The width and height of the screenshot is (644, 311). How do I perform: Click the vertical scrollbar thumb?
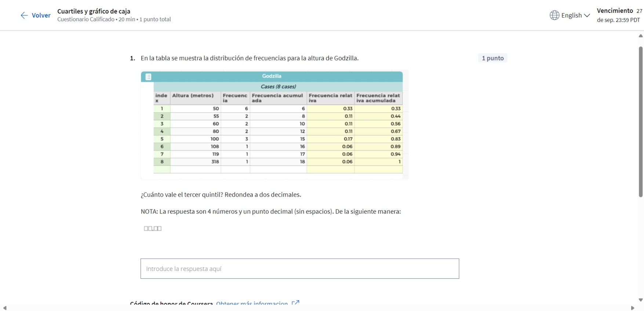point(641,122)
